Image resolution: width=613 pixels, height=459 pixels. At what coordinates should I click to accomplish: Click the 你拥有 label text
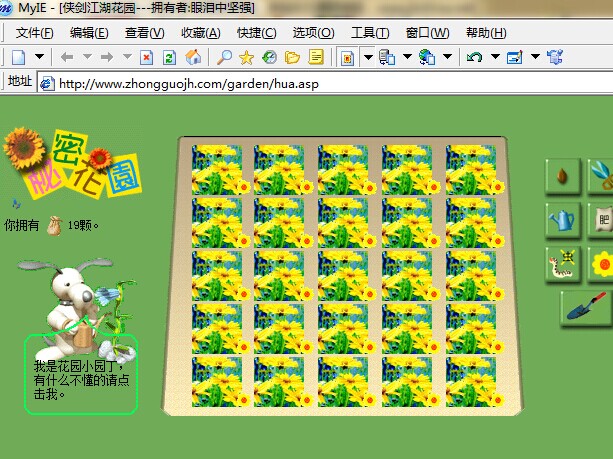click(x=22, y=226)
